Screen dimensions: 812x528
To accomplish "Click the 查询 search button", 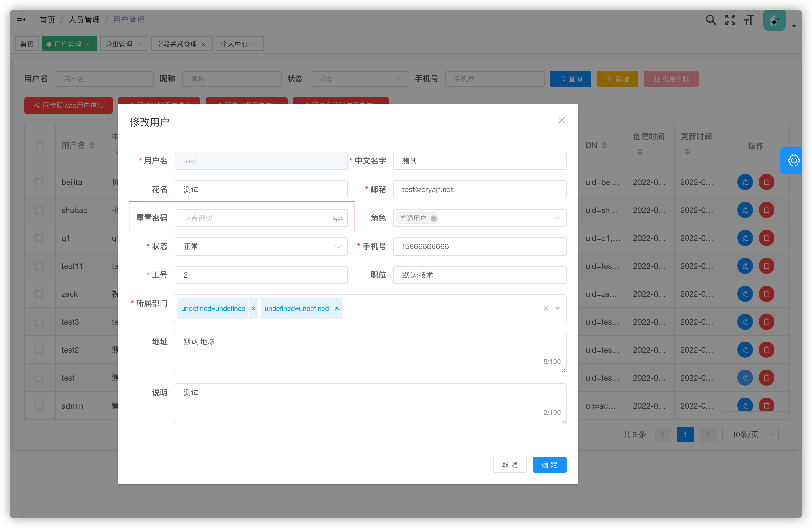I will pyautogui.click(x=570, y=79).
